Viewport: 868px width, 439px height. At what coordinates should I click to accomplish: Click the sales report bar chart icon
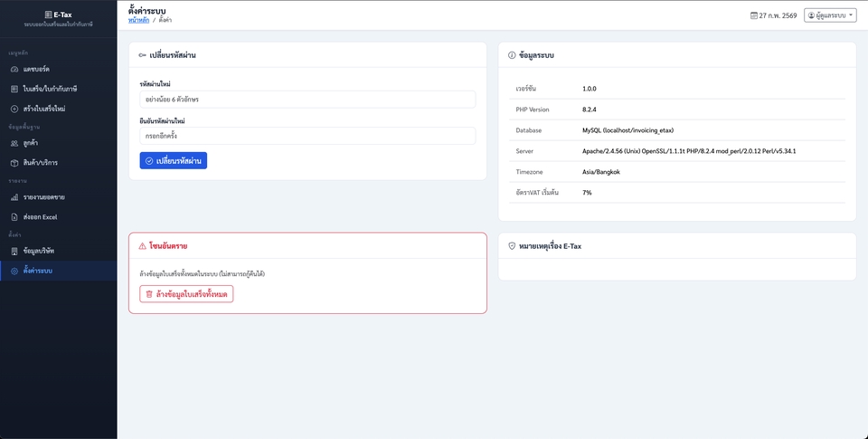(14, 197)
